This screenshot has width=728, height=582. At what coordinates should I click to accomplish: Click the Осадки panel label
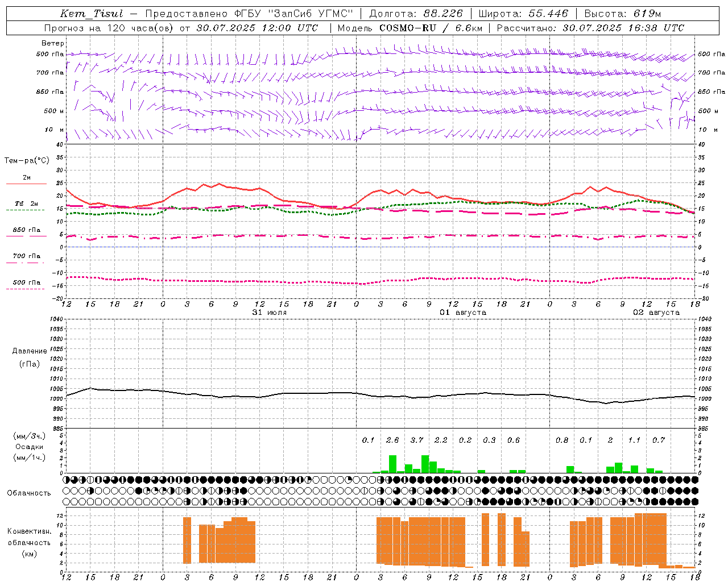click(x=30, y=447)
